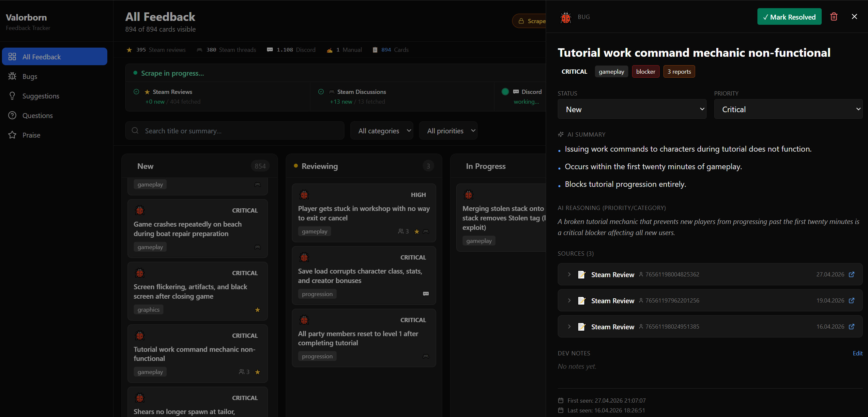Image resolution: width=868 pixels, height=417 pixels.
Task: Open the Status dropdown showing New
Action: 632,109
